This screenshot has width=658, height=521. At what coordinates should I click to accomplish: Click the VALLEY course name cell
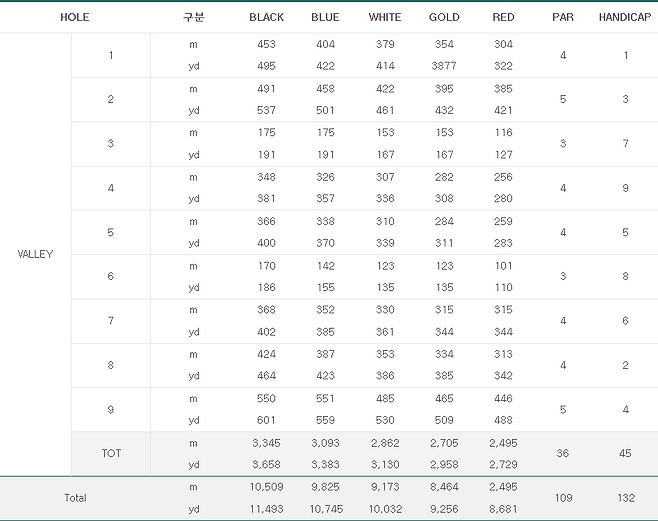click(36, 254)
